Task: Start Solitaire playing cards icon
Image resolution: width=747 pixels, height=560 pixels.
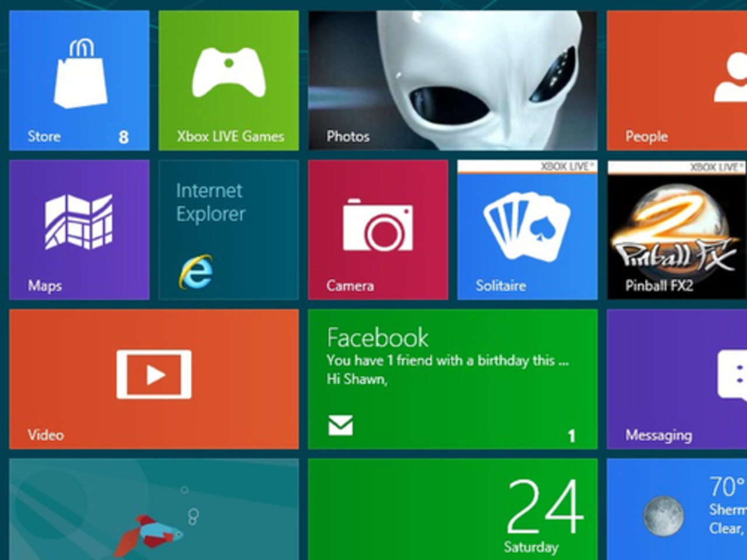Action: tap(527, 228)
